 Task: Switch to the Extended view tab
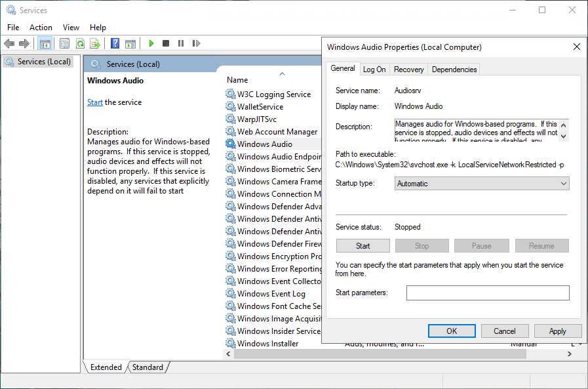(x=106, y=367)
